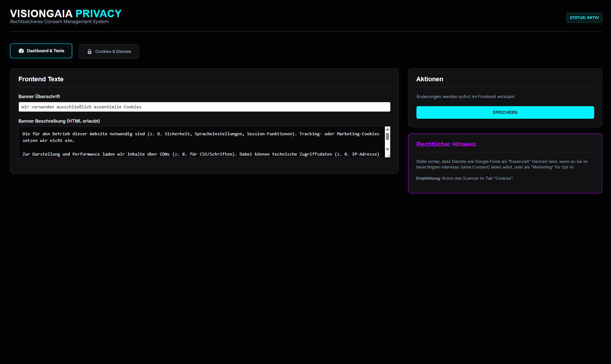Screen dimensions: 611x364
Task: Click the Rechtssicheres Consent Management System subtitle
Action: tap(59, 22)
